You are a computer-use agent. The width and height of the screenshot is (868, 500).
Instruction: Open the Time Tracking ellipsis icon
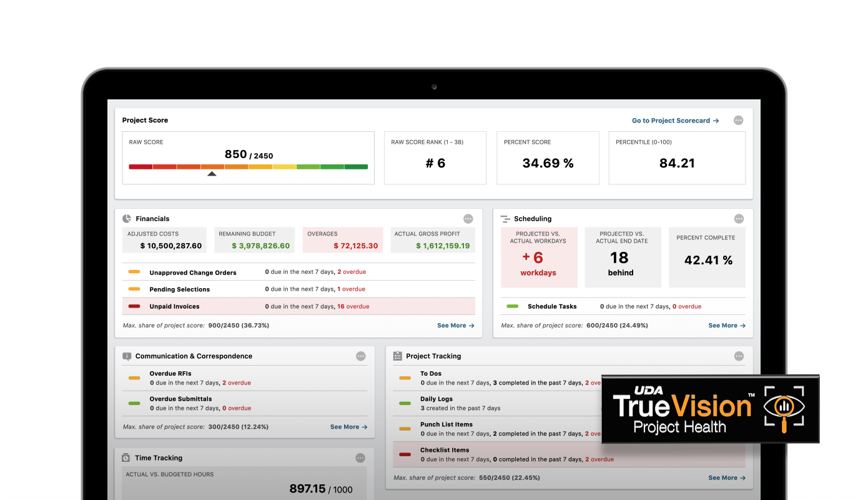pyautogui.click(x=360, y=458)
